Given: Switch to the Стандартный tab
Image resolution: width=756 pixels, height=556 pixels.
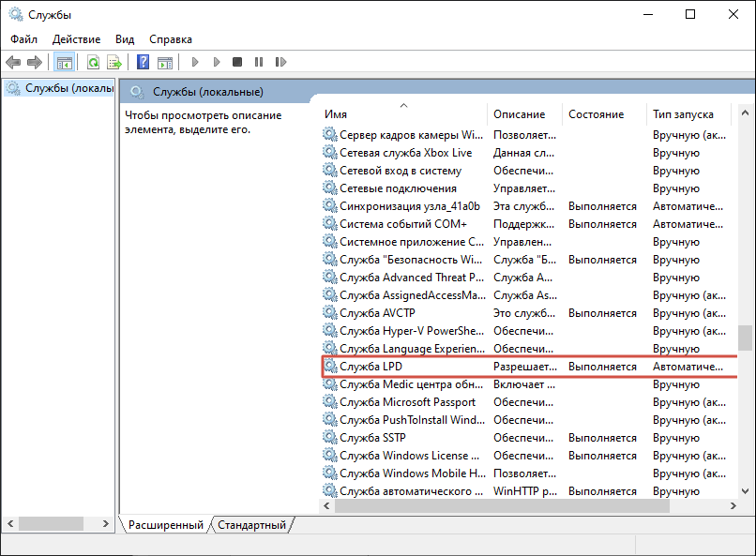Looking at the screenshot, I should click(x=251, y=525).
